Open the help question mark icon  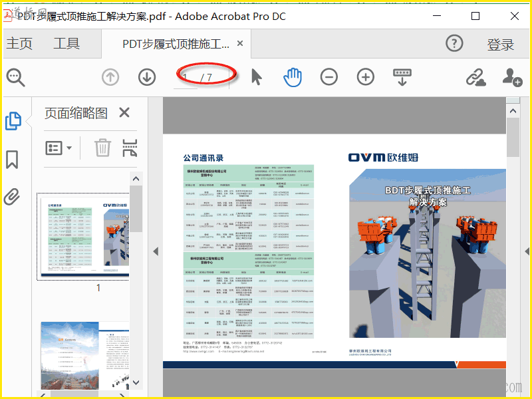[454, 43]
